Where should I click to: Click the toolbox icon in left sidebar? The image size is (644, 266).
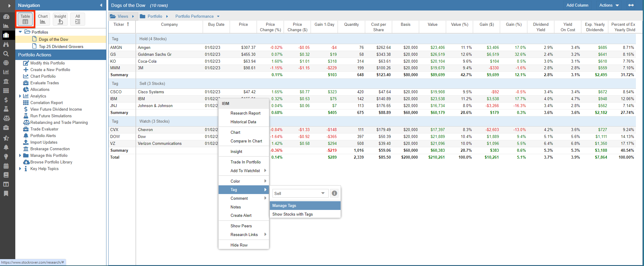click(x=6, y=128)
